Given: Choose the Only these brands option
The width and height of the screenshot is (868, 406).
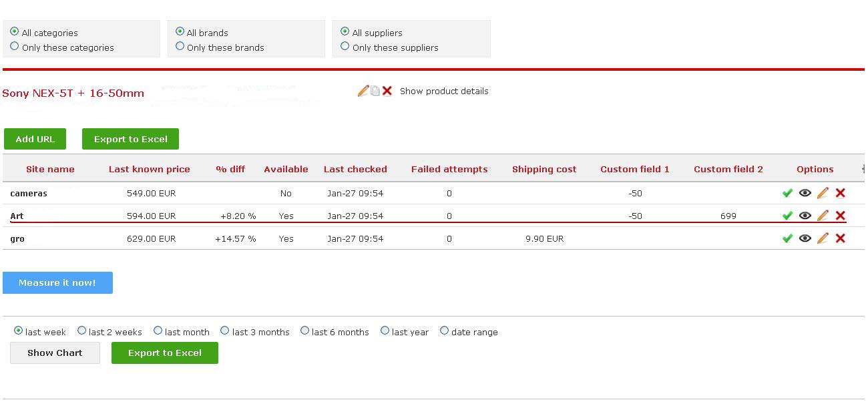Looking at the screenshot, I should click(180, 46).
